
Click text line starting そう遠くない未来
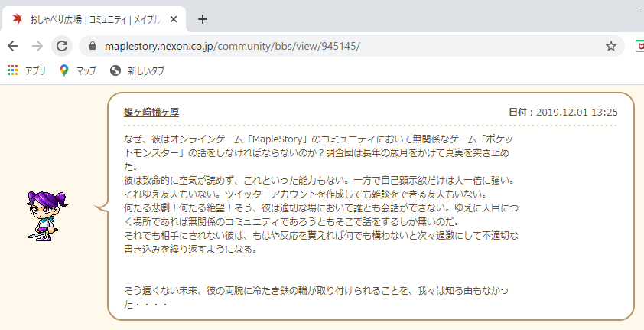tap(316, 291)
